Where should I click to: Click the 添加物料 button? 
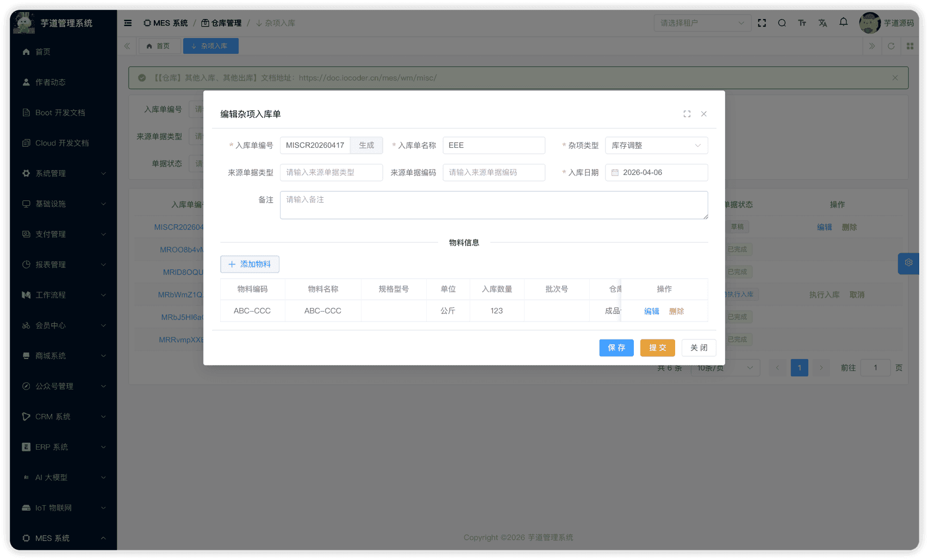coord(250,264)
